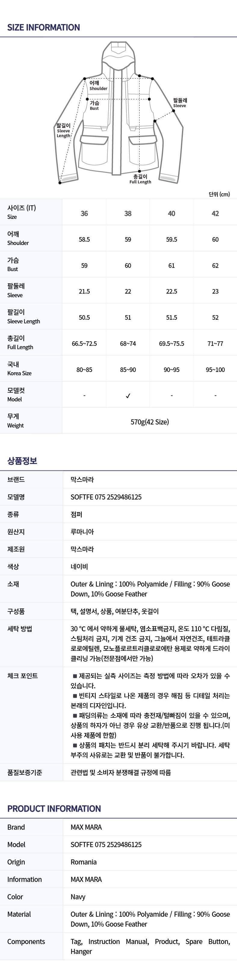The height and width of the screenshot is (980, 237).
Task: Click the 막스마라 brand value
Action: pos(82,479)
